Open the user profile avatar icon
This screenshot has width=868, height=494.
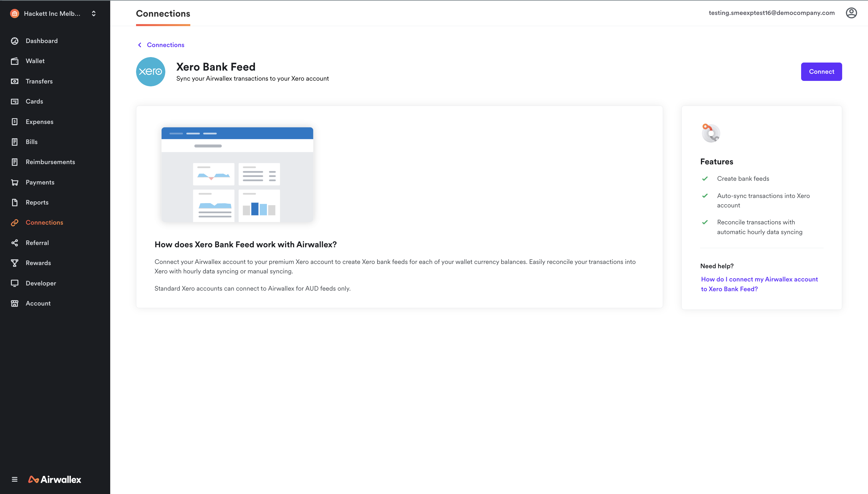tap(851, 13)
